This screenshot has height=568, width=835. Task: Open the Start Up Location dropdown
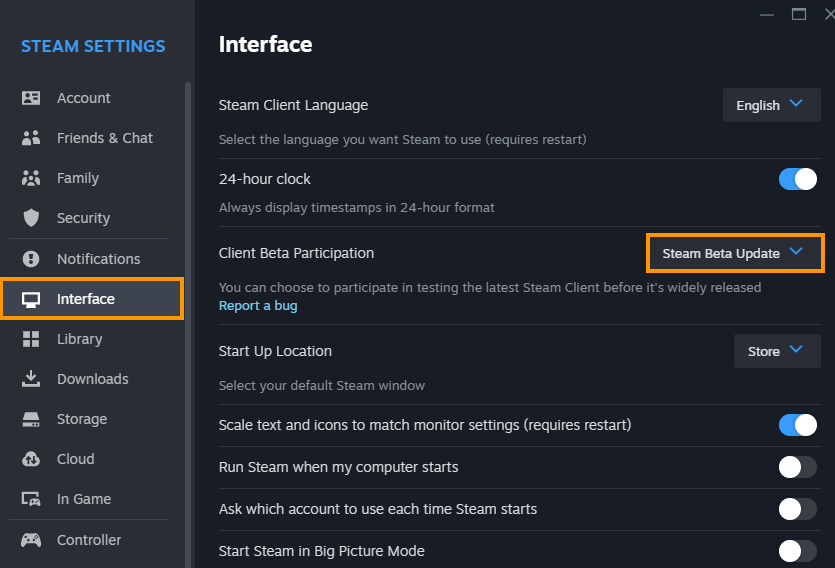pos(777,351)
